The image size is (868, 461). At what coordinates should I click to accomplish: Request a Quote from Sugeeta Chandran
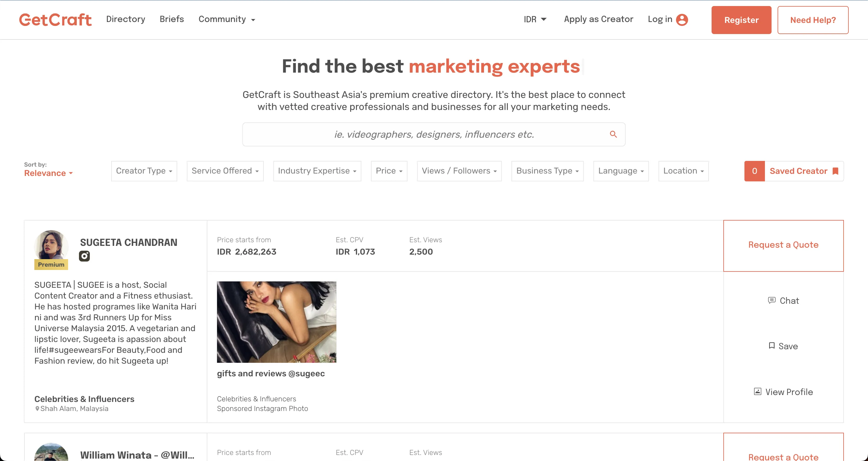783,245
